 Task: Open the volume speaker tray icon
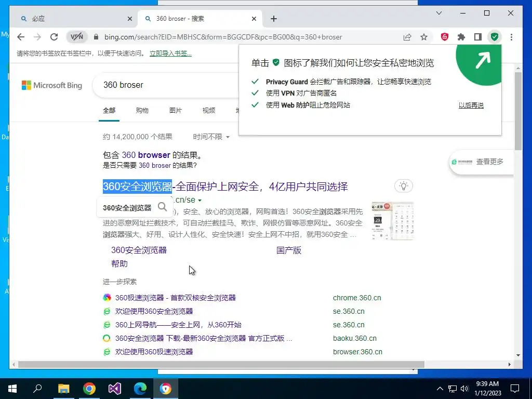pos(465,389)
